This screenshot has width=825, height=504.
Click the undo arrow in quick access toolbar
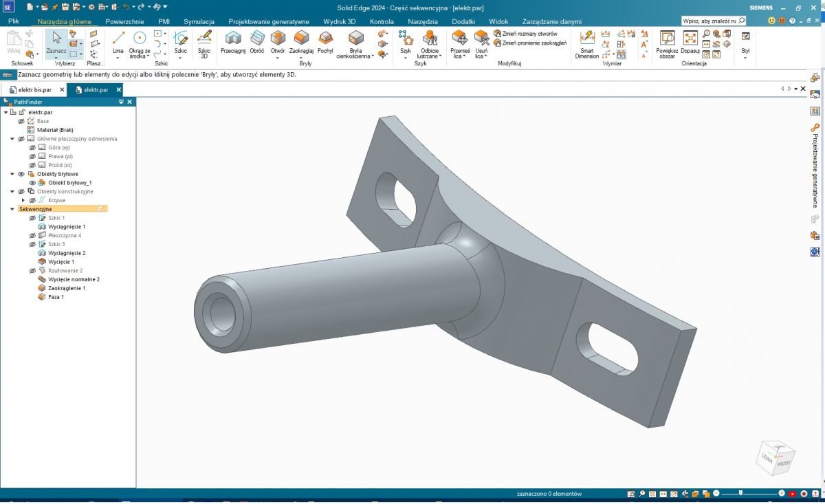(125, 7)
